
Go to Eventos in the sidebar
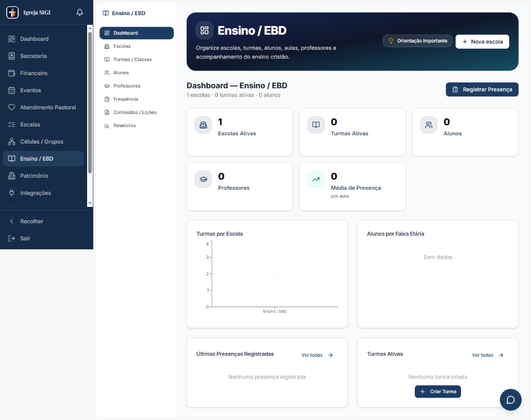[44, 90]
